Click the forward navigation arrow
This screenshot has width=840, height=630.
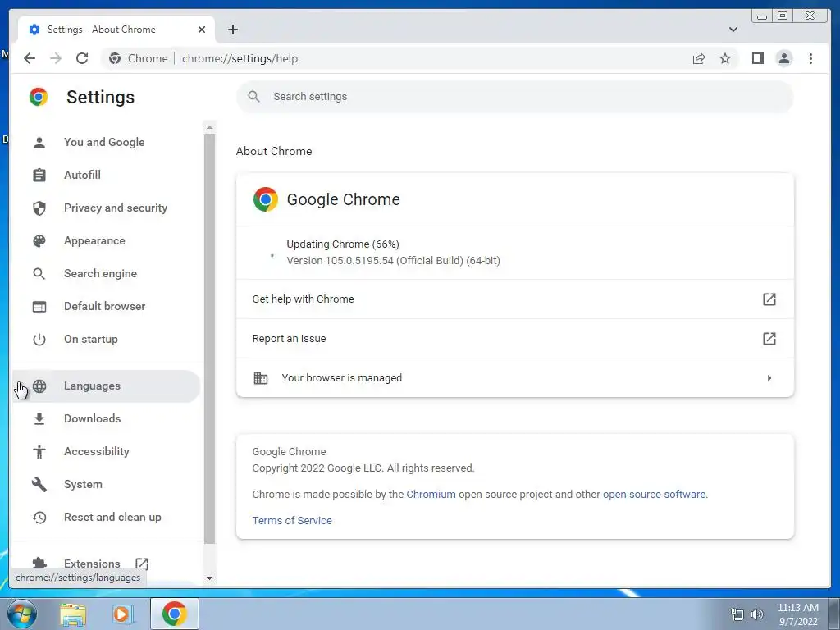(56, 58)
